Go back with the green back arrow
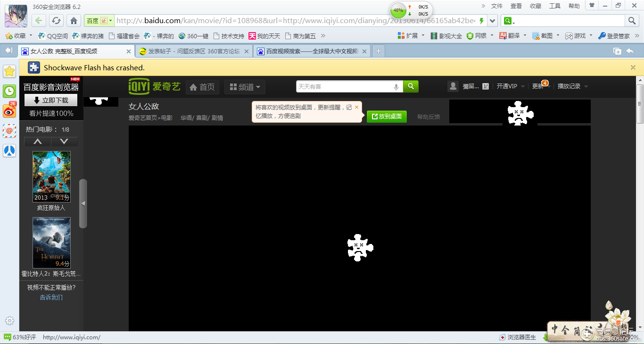 coord(39,21)
